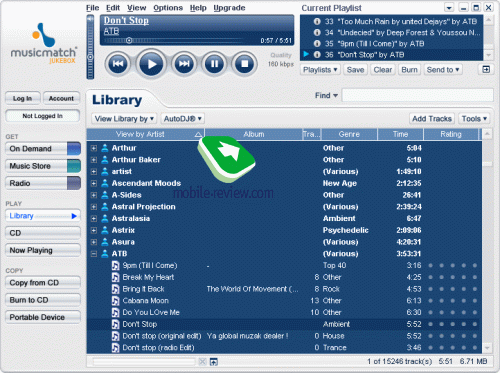Expand the Astral Projection artist entry
The image size is (500, 373).
pos(94,207)
